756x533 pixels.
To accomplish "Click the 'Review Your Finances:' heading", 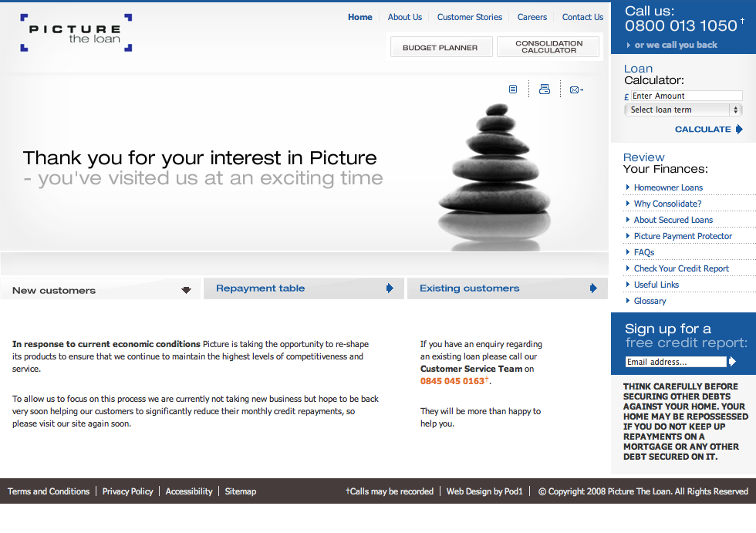I will [x=665, y=164].
